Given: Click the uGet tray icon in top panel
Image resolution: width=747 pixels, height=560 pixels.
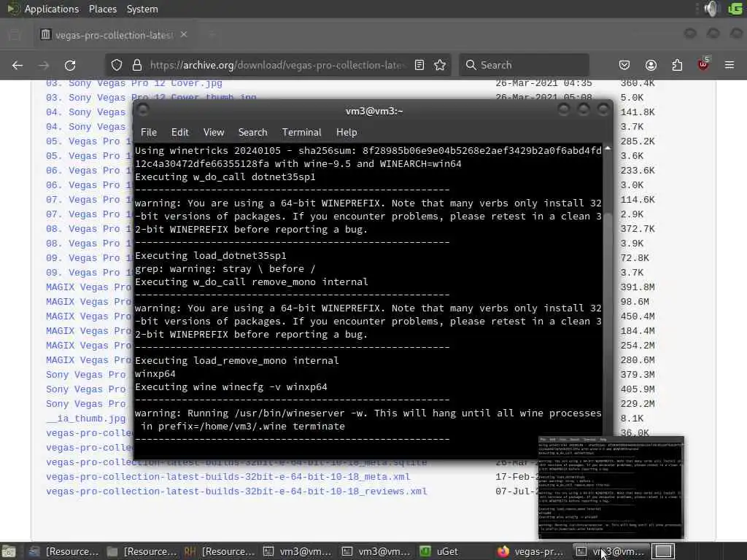Looking at the screenshot, I should (735, 9).
